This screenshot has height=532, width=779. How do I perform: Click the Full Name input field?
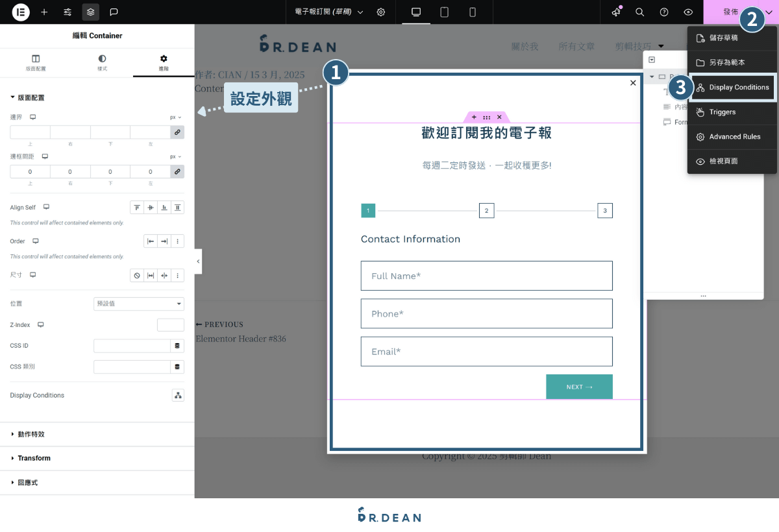point(486,276)
